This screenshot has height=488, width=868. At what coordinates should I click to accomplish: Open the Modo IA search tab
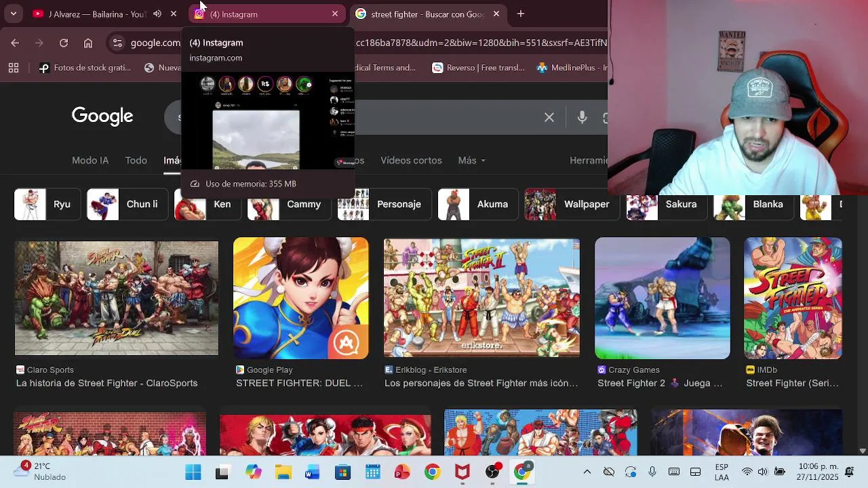tap(90, 161)
